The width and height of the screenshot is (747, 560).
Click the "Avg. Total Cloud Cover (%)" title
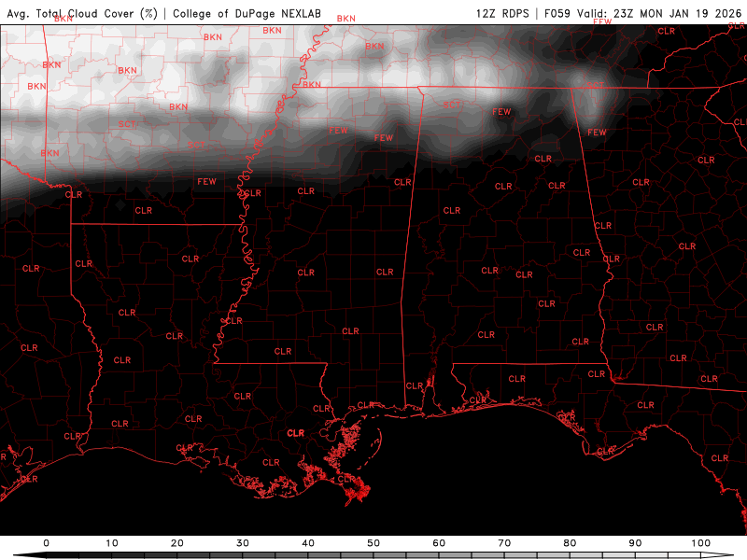[82, 13]
